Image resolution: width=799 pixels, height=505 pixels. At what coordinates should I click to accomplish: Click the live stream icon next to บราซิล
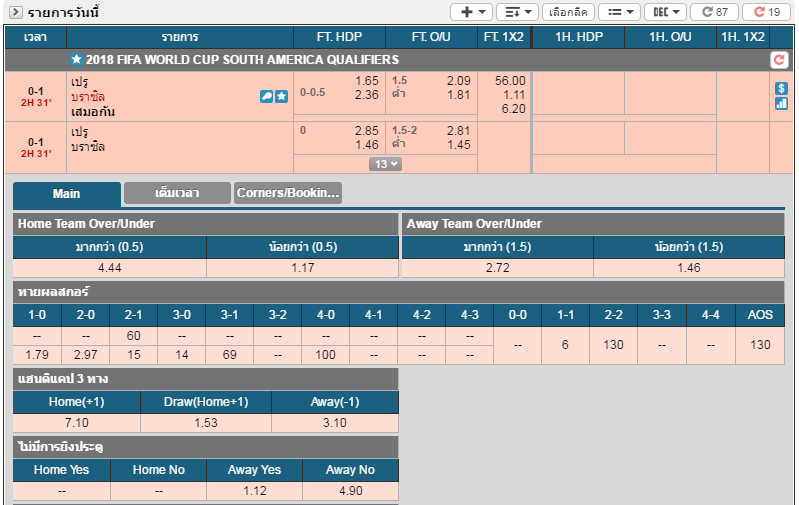click(266, 96)
